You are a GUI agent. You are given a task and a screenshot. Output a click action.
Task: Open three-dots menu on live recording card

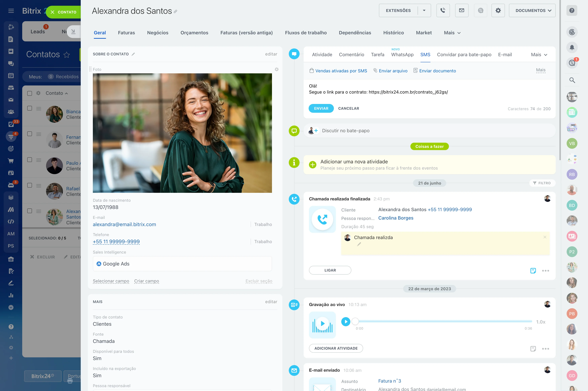(x=545, y=349)
